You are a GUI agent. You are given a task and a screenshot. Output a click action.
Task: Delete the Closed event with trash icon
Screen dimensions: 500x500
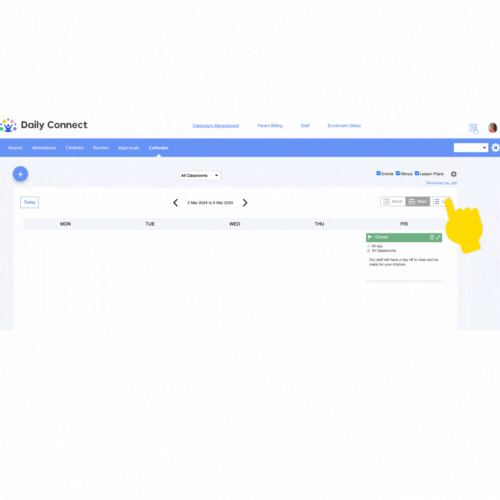[x=432, y=237]
